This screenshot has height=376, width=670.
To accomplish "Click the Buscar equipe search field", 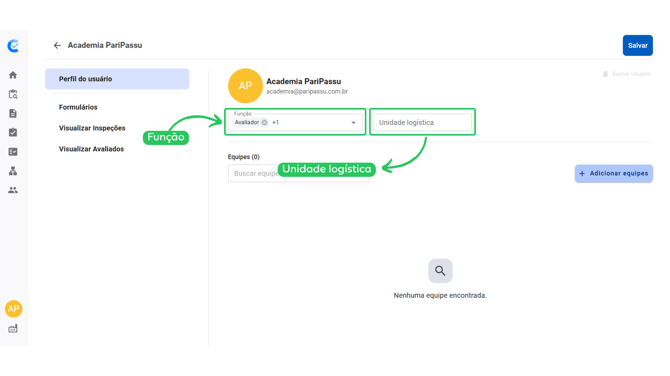I will (x=299, y=173).
